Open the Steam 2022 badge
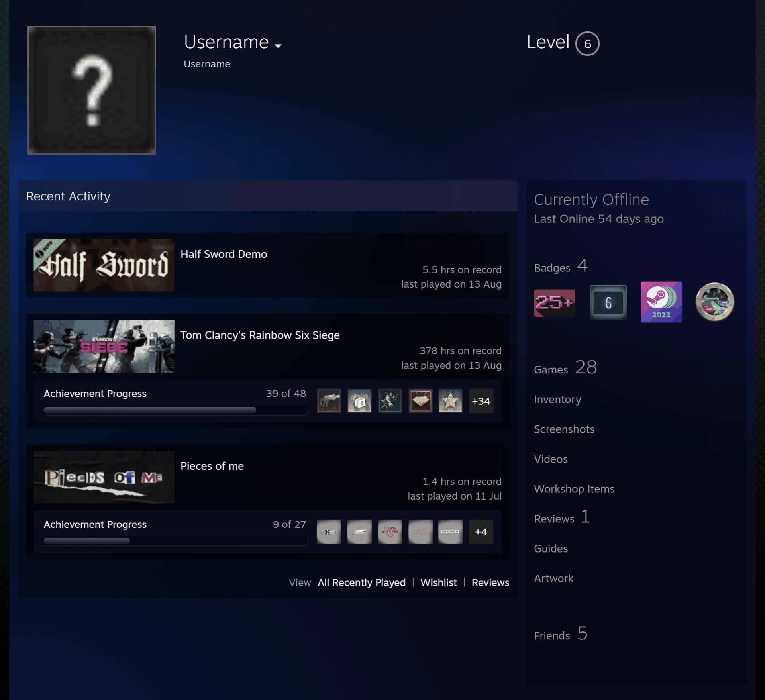 pos(661,302)
